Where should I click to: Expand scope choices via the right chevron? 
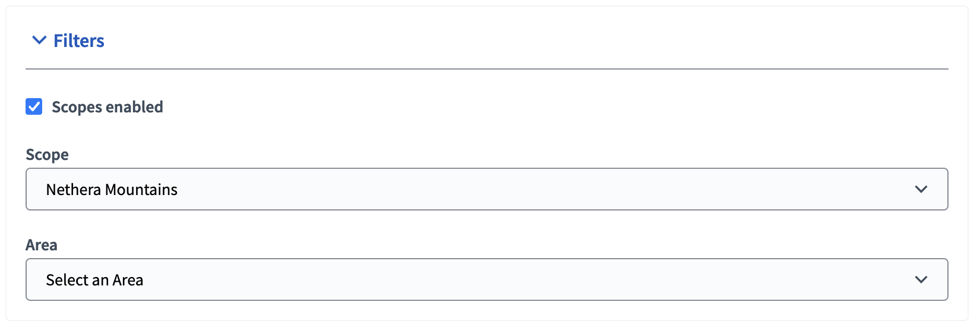point(921,189)
